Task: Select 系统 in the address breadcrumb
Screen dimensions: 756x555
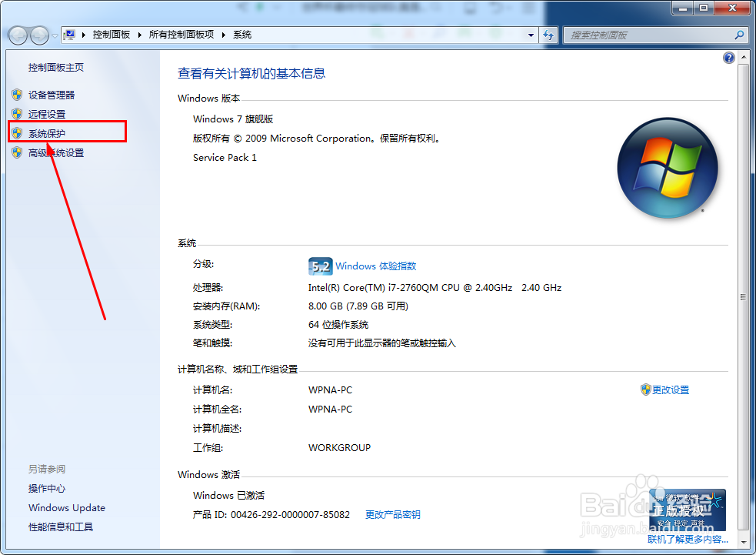Action: coord(242,35)
